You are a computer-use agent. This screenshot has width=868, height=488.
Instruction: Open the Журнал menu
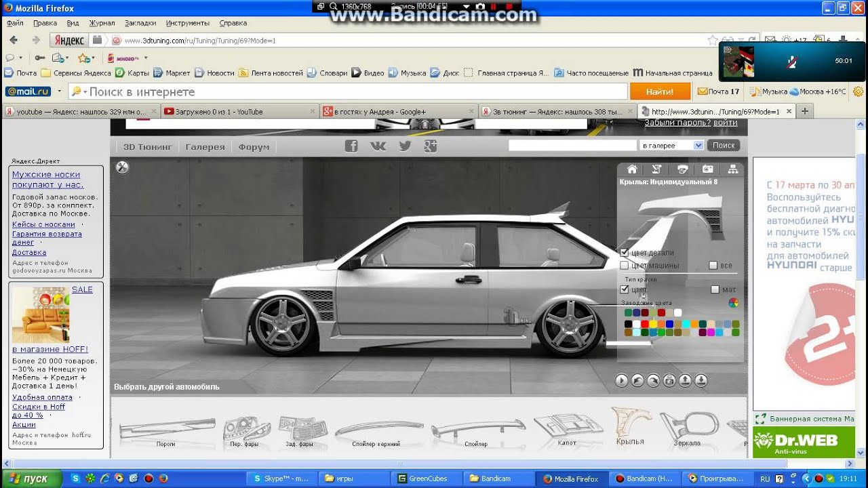click(102, 23)
